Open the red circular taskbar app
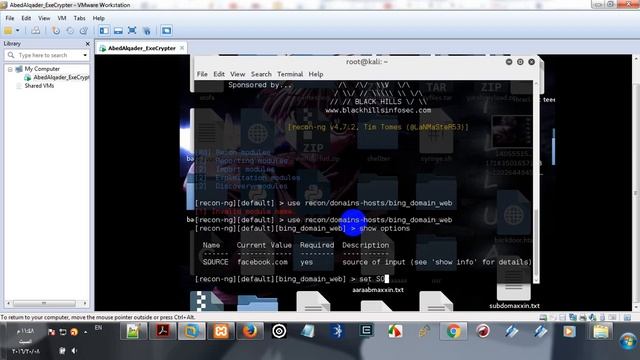 482,331
